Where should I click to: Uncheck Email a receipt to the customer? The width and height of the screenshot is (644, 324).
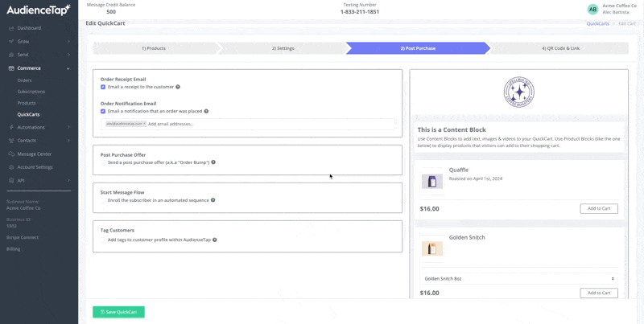click(103, 87)
